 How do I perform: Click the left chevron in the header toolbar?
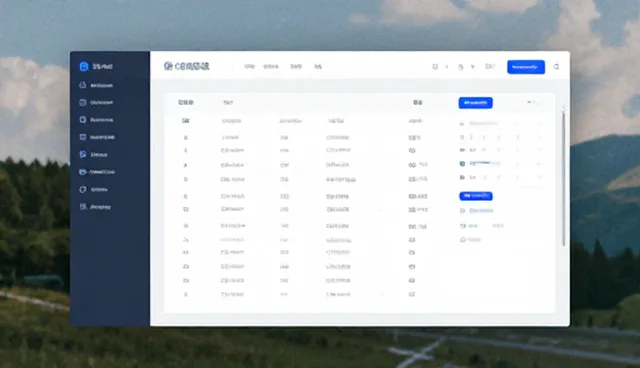447,67
